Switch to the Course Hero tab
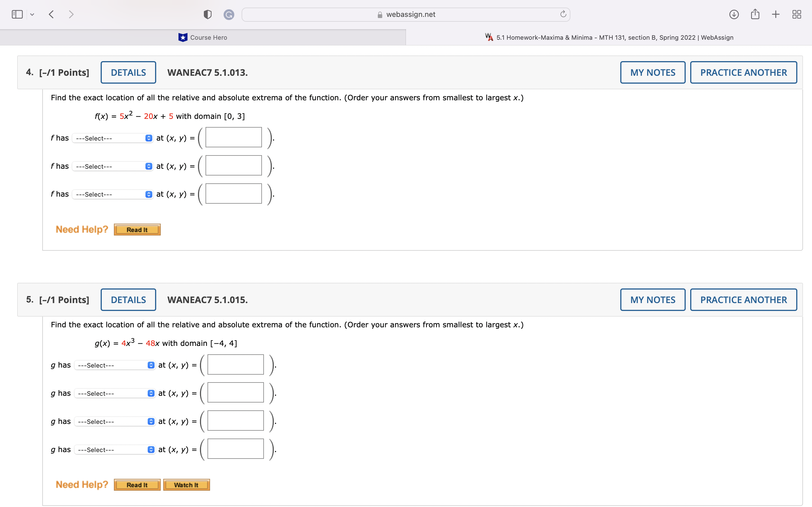 tap(203, 37)
